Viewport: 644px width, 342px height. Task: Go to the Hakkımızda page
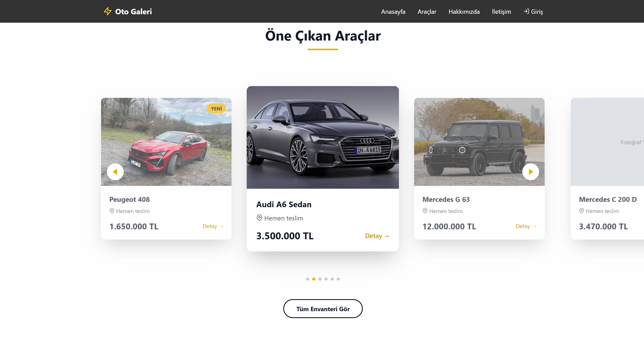(x=464, y=12)
